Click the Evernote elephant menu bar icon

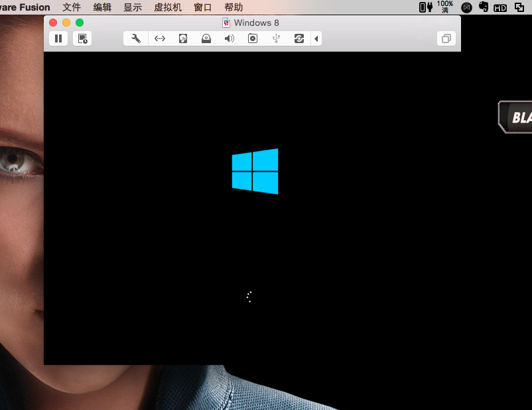coord(483,7)
